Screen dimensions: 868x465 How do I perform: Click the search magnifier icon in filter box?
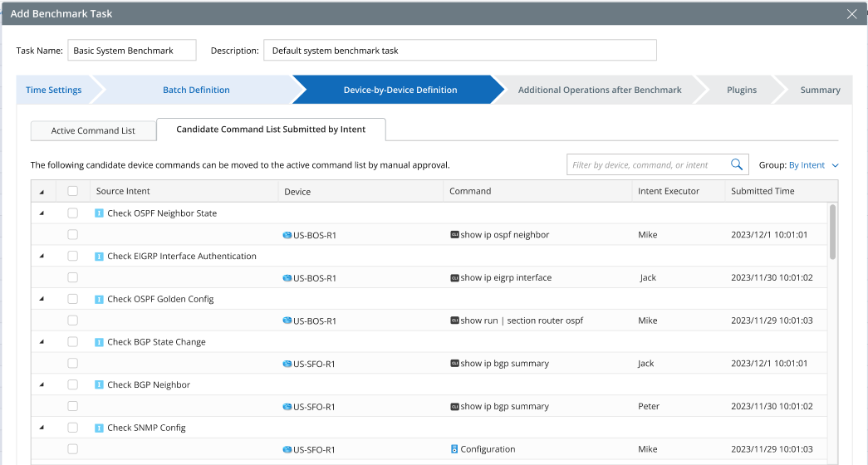(736, 165)
